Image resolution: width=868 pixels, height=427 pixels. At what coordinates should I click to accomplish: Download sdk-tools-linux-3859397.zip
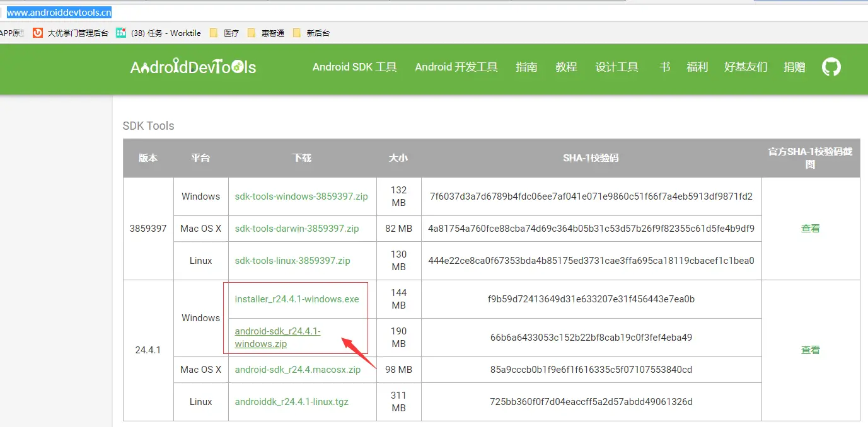(292, 261)
